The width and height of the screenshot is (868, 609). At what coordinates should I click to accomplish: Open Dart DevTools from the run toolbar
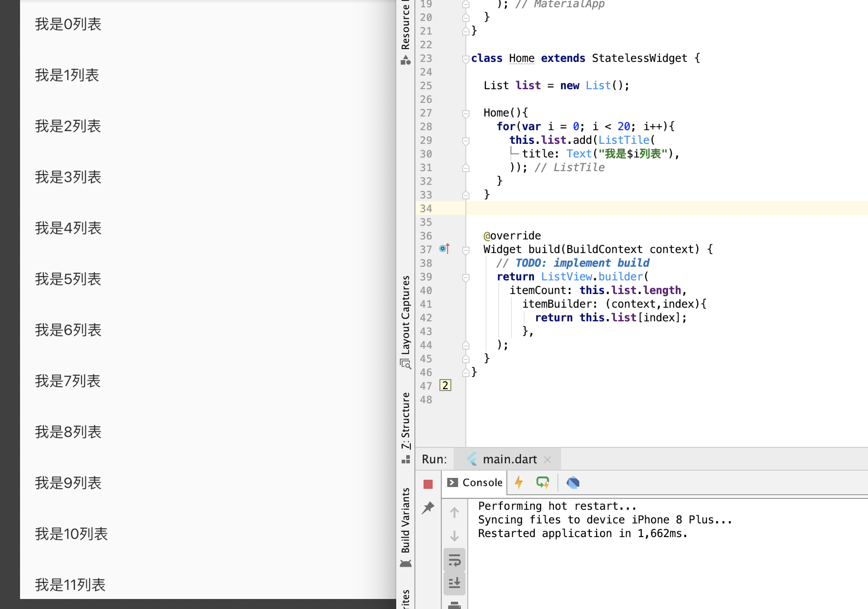click(573, 482)
